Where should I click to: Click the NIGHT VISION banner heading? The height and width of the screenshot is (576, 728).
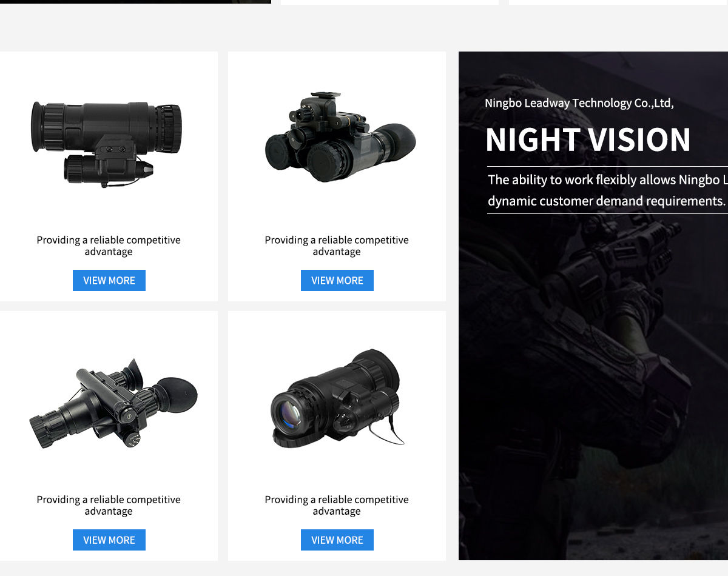point(588,139)
